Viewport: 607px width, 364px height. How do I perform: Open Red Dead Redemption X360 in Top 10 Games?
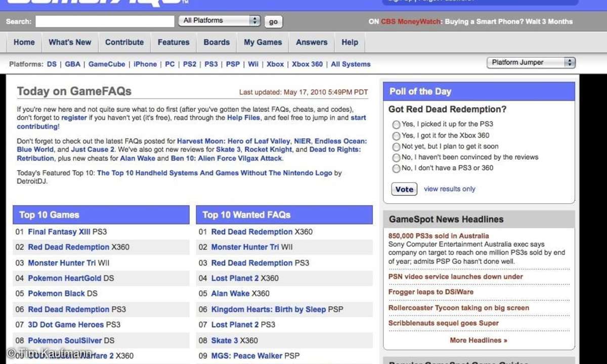[68, 247]
